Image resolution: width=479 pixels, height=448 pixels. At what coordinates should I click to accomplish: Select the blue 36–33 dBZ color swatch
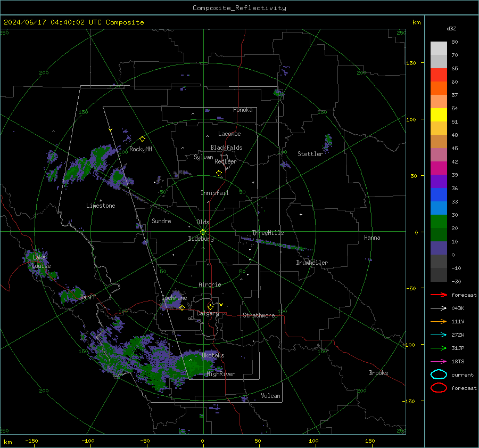[x=439, y=194]
